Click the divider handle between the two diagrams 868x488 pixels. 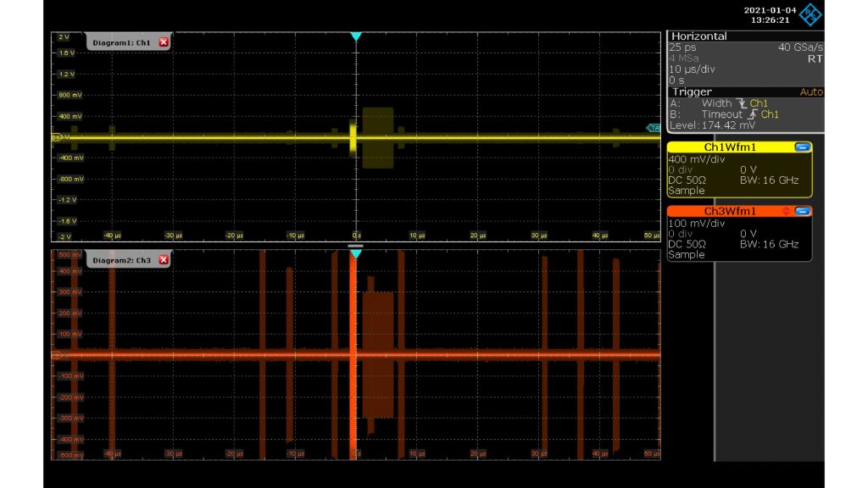356,245
